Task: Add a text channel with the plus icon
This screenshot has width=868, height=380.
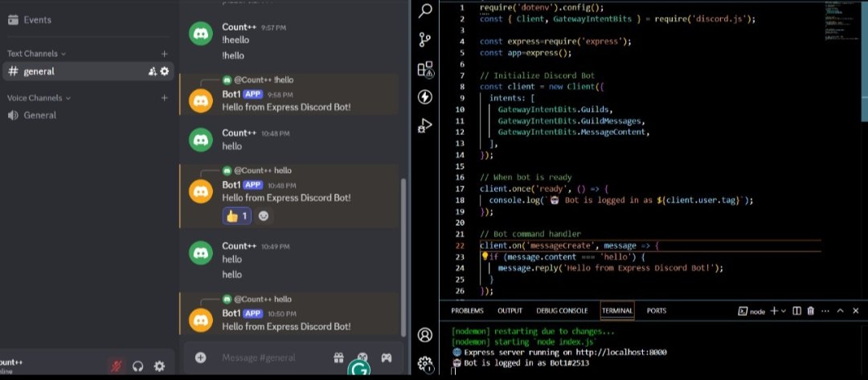Action: click(x=164, y=54)
